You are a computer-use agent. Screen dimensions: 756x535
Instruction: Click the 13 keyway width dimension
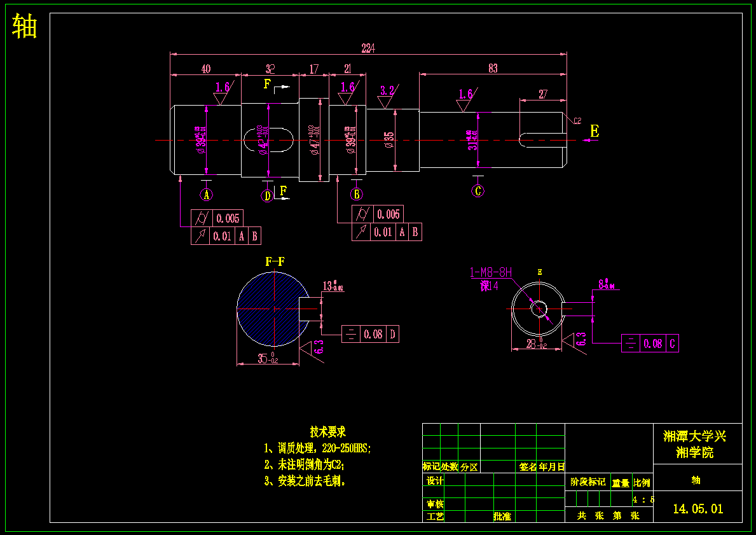click(333, 286)
